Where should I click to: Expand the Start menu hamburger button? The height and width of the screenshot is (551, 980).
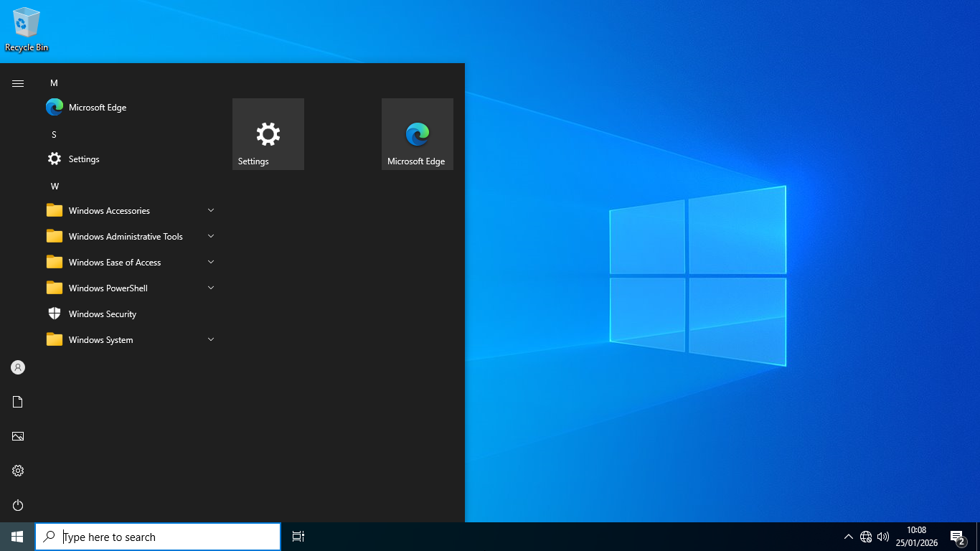tap(18, 83)
